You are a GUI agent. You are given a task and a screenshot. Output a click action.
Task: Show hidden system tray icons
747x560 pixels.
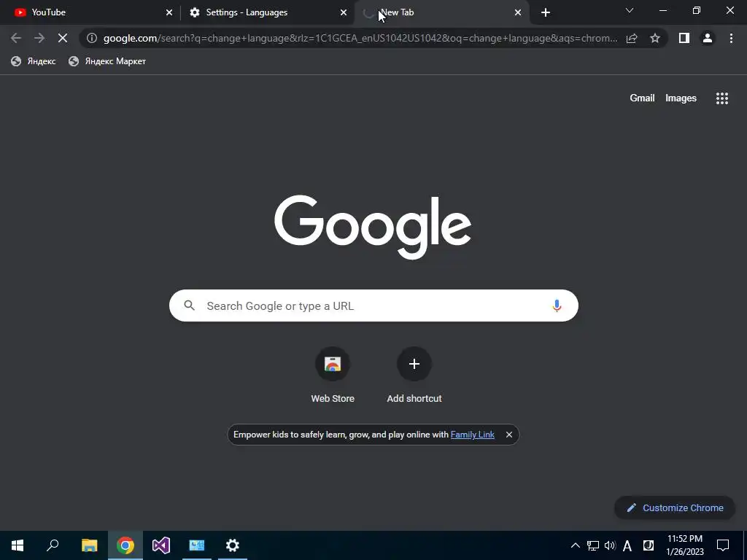[x=576, y=545]
